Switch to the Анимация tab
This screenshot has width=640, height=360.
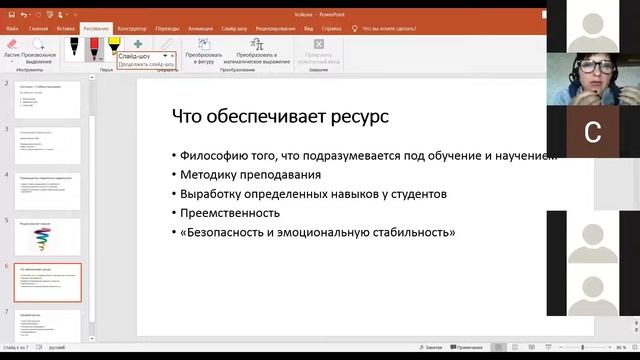pyautogui.click(x=200, y=29)
